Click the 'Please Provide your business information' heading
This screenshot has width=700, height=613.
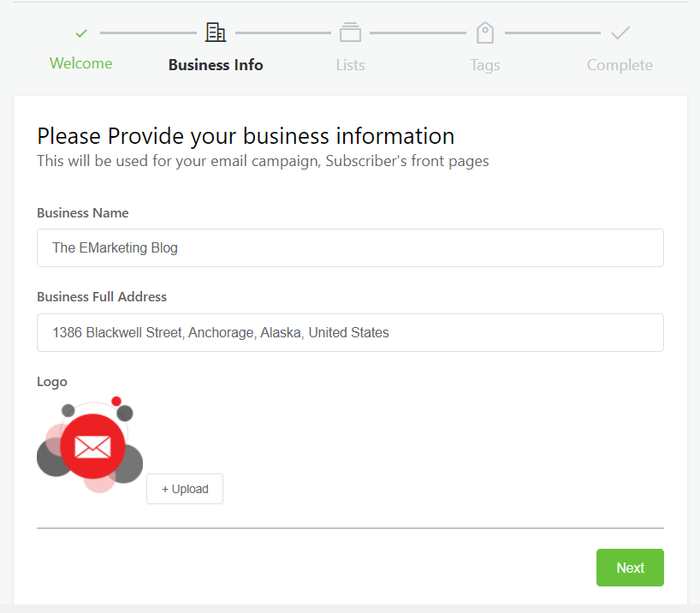click(x=246, y=136)
